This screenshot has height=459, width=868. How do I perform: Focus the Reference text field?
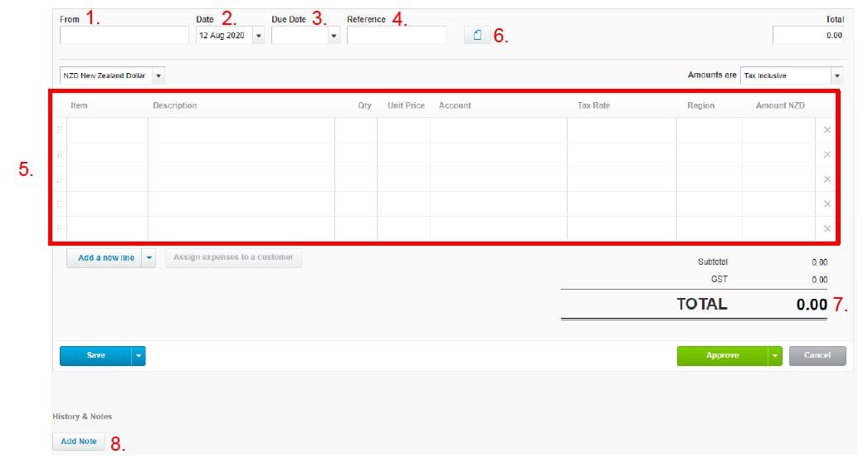tap(397, 36)
